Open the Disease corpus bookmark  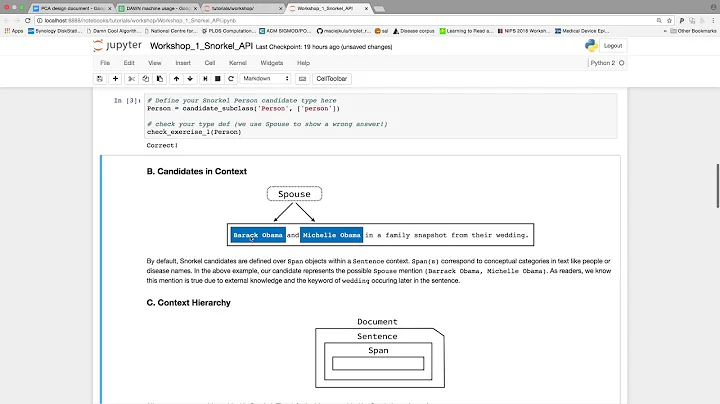(x=413, y=31)
